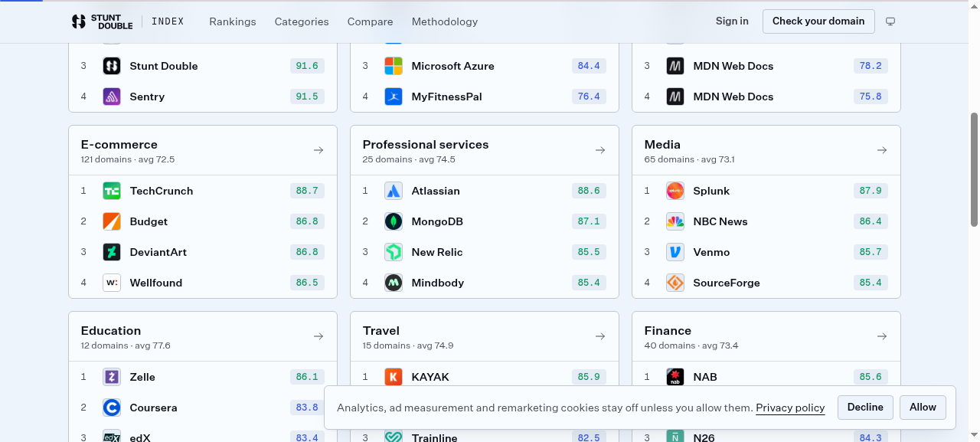Allow analytics cookies
The image size is (980, 442).
[923, 408]
